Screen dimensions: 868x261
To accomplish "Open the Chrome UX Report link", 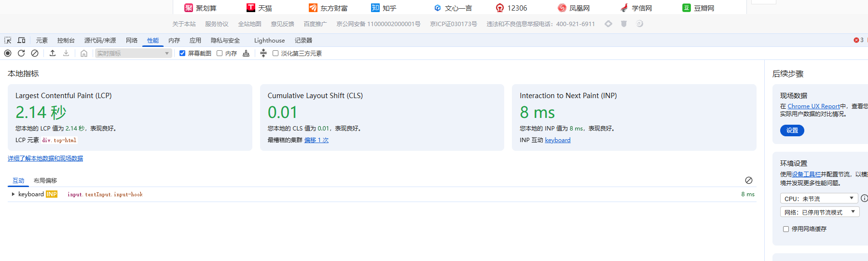I will coord(814,106).
